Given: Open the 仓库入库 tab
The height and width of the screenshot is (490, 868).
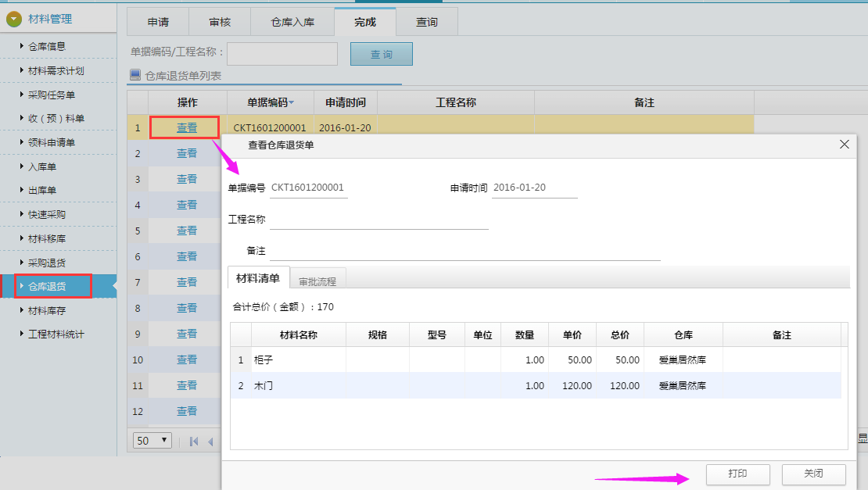Looking at the screenshot, I should coord(292,22).
